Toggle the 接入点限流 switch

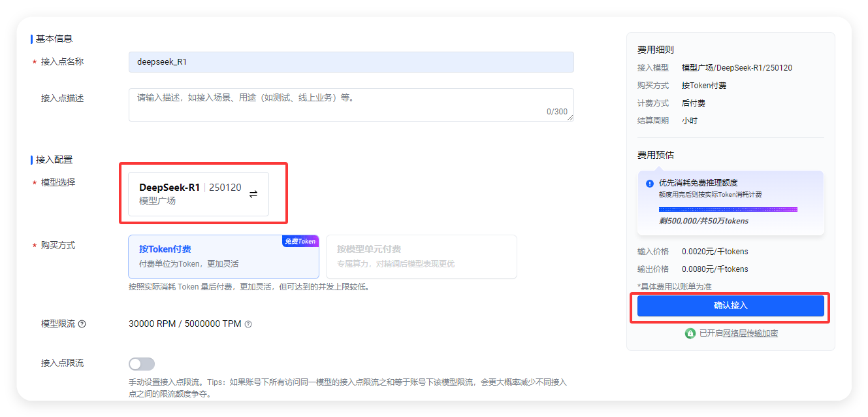[142, 364]
